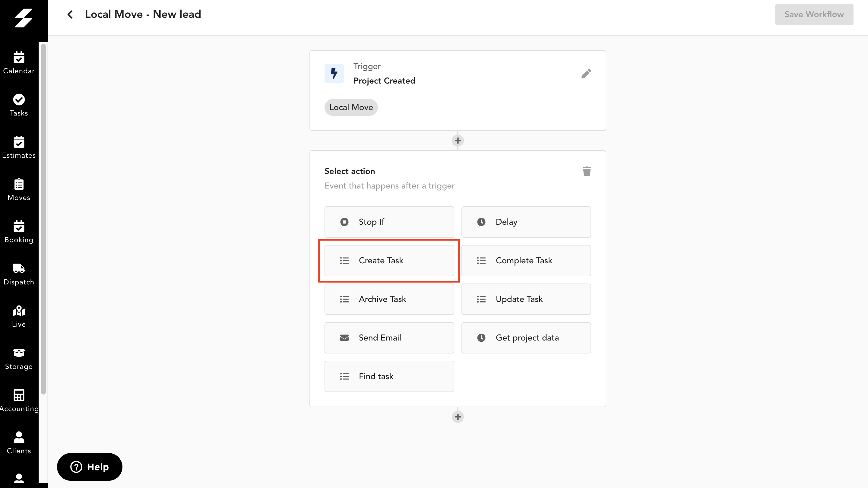Screen dimensions: 868x488
Task: Select the Create Task action
Action: [x=389, y=260]
